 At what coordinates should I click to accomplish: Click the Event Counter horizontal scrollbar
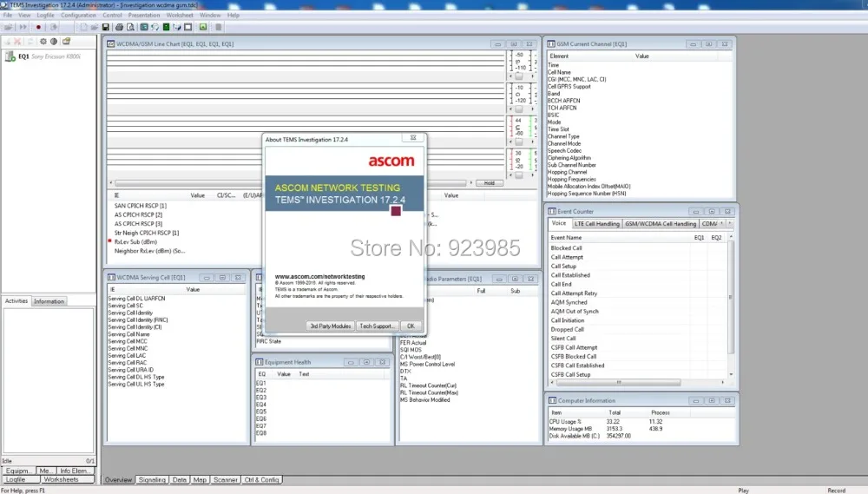[619, 382]
